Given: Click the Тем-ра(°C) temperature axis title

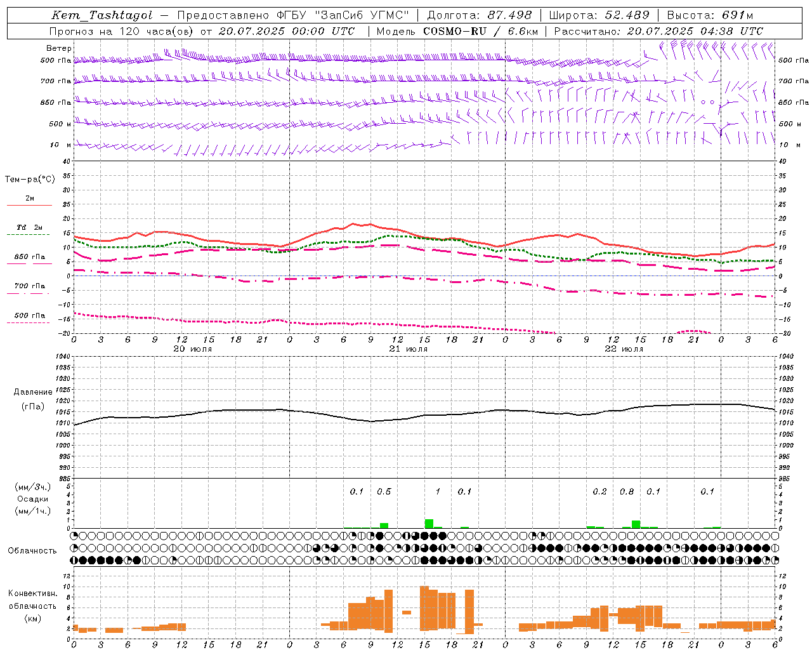Looking at the screenshot, I should point(30,180).
